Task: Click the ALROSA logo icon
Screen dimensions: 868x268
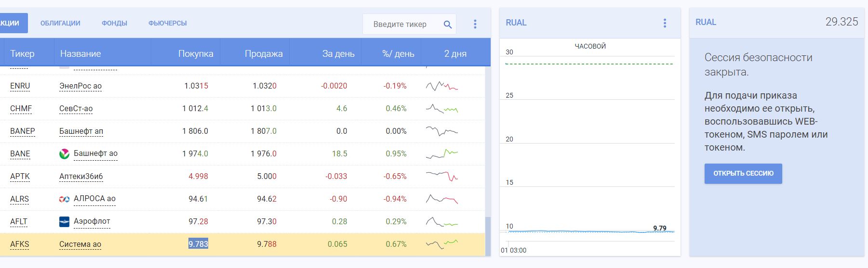Action: tap(64, 199)
